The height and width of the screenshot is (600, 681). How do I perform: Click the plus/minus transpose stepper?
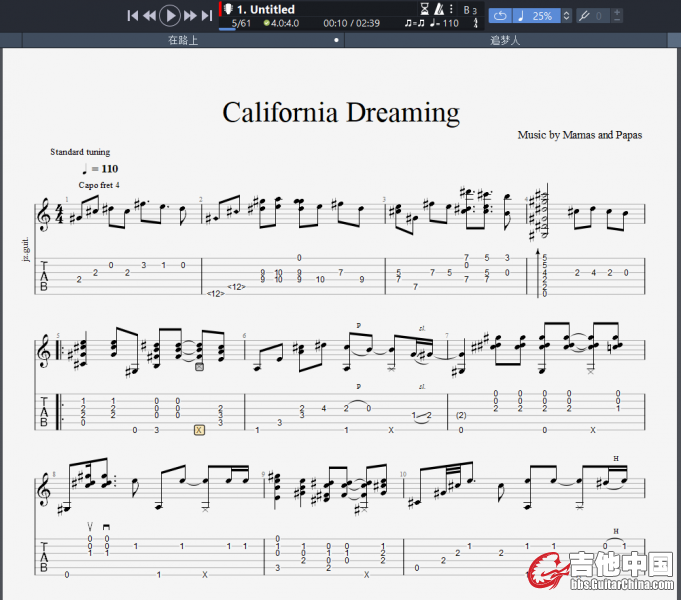click(x=617, y=16)
